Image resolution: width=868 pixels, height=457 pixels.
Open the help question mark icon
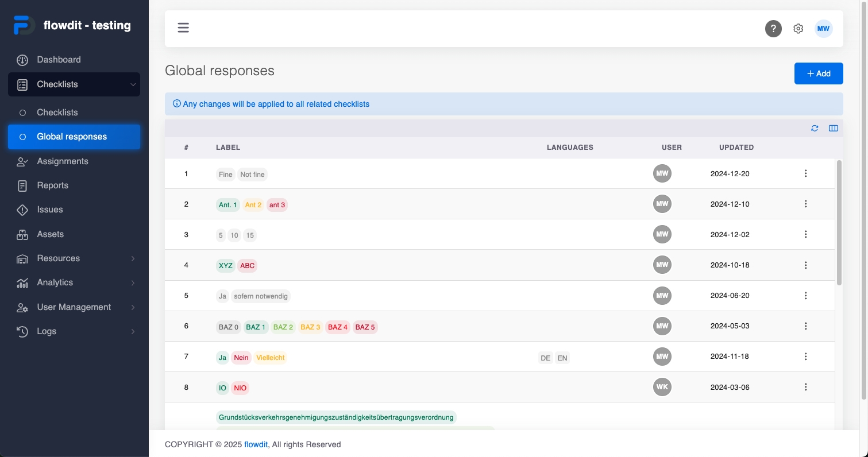[x=773, y=29]
